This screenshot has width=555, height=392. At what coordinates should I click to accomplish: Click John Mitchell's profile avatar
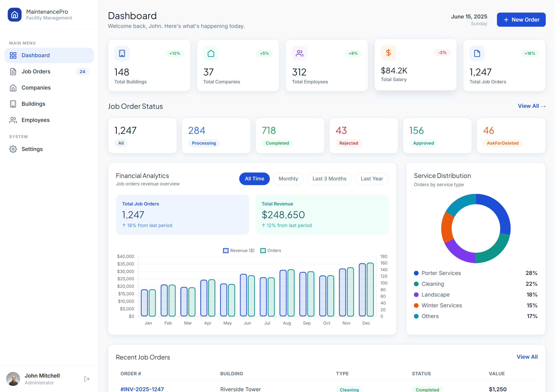point(13,379)
